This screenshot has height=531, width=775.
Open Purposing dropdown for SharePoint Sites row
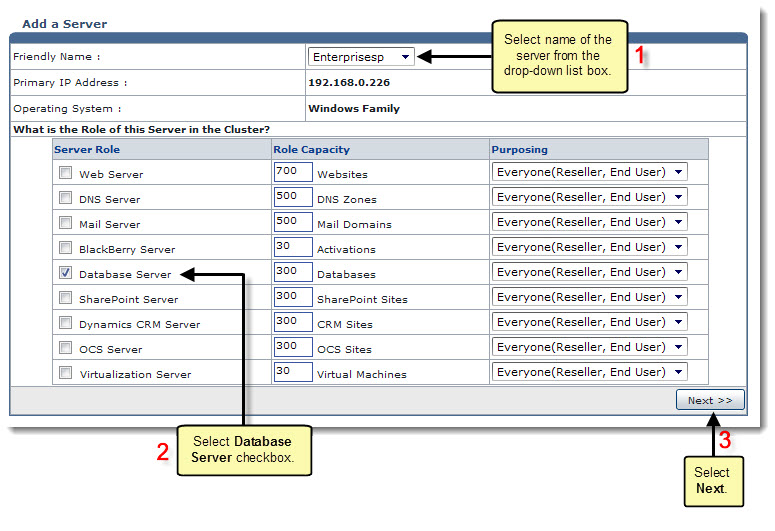[x=589, y=297]
